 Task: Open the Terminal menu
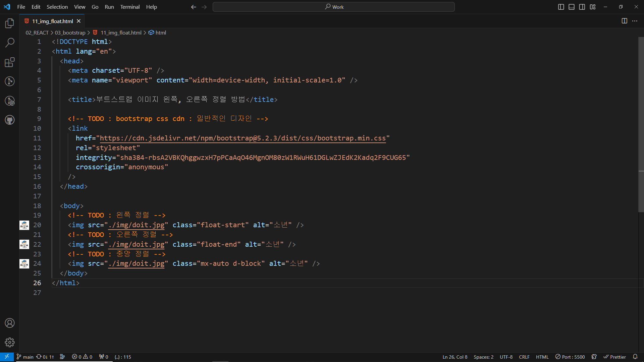pos(129,7)
